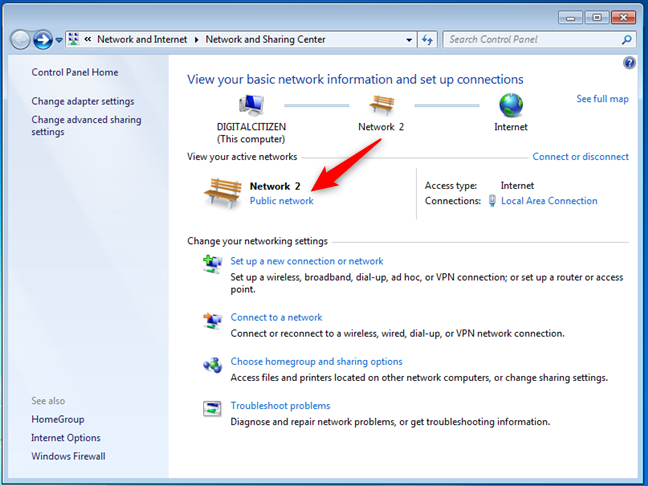Open the Help question mark icon

pos(629,63)
